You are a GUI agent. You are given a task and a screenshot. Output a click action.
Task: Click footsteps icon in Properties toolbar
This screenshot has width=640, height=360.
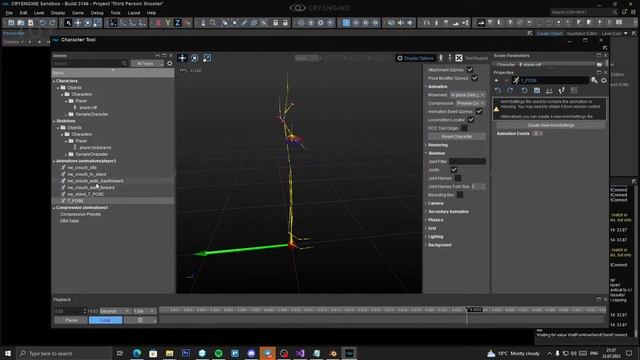point(562,90)
